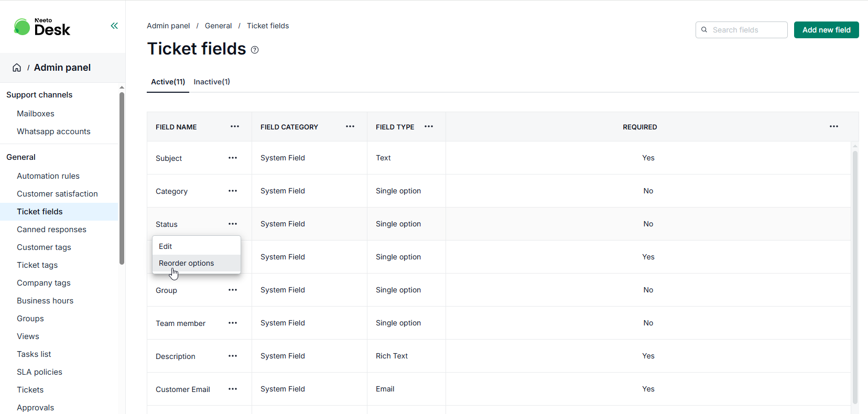
Task: Open the help icon beside Ticket fields title
Action: pos(255,50)
